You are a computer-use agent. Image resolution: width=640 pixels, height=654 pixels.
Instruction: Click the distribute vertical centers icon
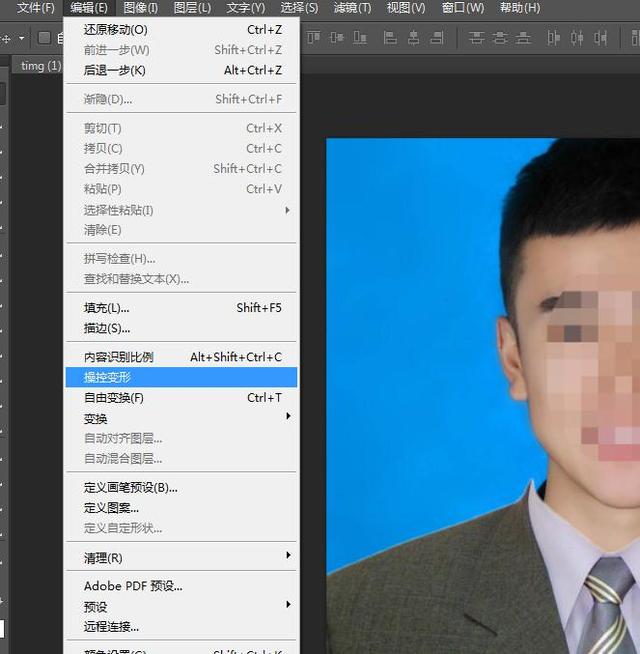click(x=500, y=38)
